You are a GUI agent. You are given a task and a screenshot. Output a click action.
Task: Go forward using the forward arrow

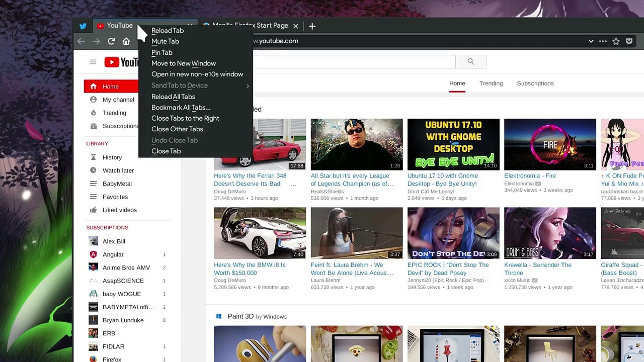coord(96,41)
